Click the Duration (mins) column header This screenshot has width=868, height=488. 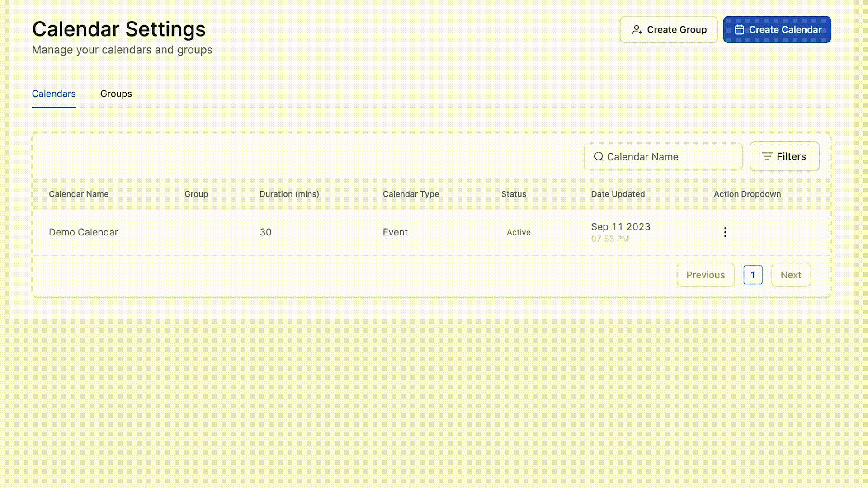[x=289, y=194]
